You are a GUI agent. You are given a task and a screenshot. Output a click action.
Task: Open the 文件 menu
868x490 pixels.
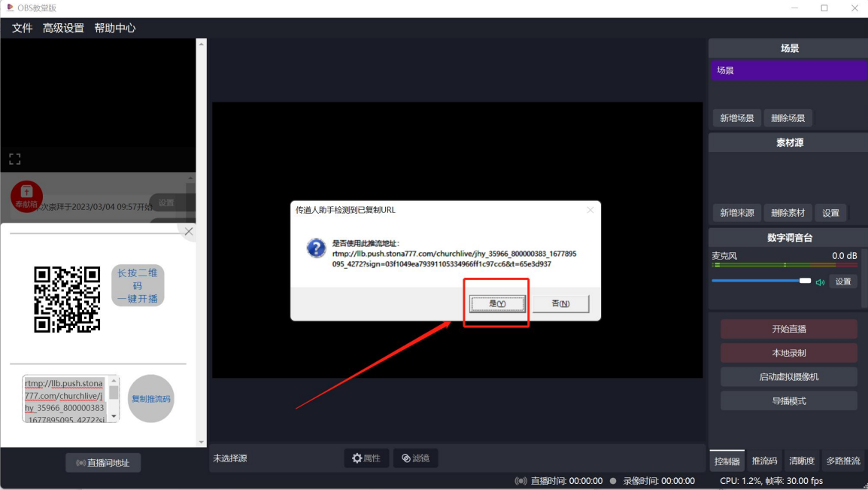coord(23,28)
